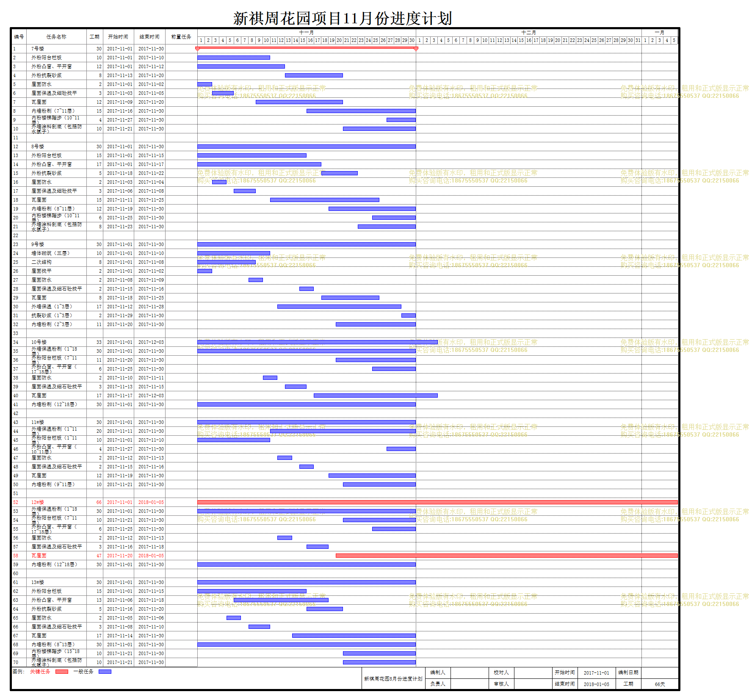Click the 前置任务 column header
Screen dimensions: 749x700
tap(181, 37)
